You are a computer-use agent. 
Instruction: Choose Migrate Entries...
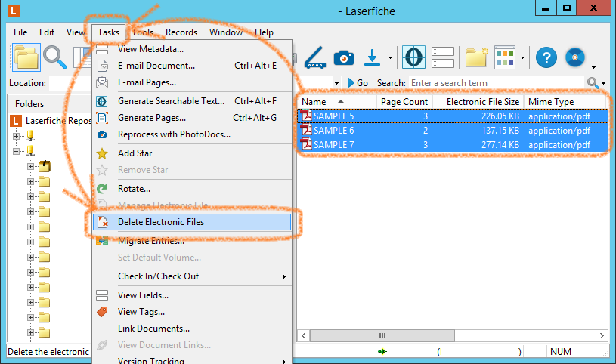(x=192, y=241)
